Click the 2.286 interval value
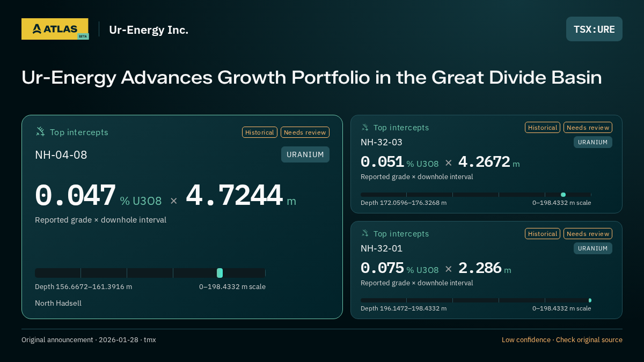Viewport: 644px width, 362px height. tap(480, 268)
